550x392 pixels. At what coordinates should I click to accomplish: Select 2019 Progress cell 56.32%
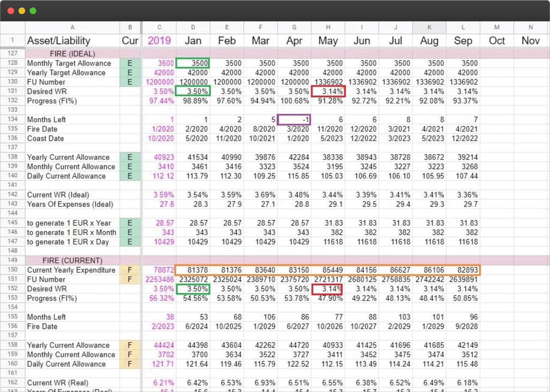point(159,298)
